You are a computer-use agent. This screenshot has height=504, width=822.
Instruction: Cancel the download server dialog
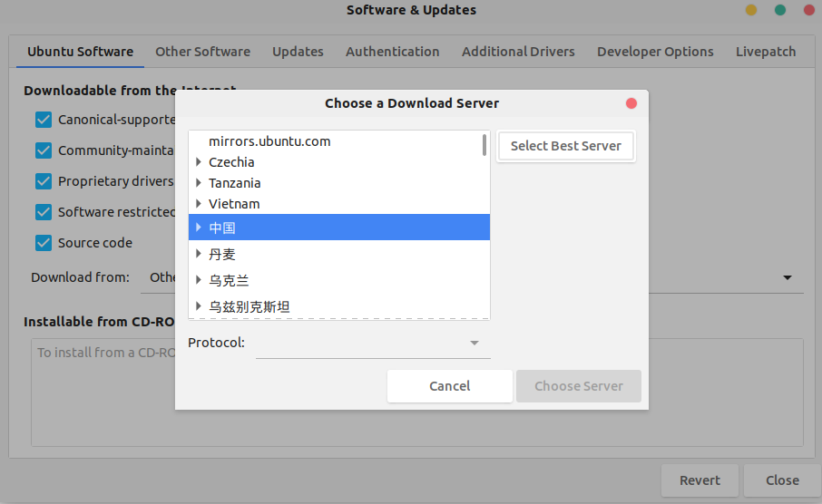click(450, 386)
